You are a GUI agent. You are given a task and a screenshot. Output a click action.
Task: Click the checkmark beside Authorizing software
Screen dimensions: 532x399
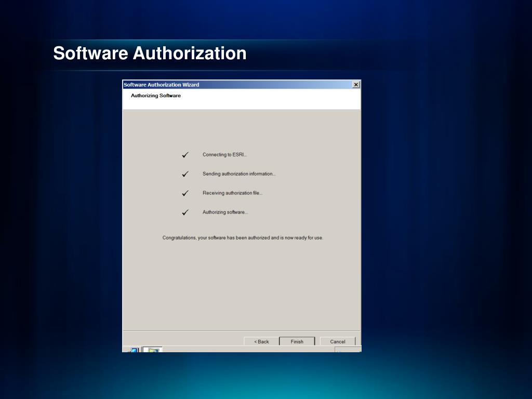point(185,212)
